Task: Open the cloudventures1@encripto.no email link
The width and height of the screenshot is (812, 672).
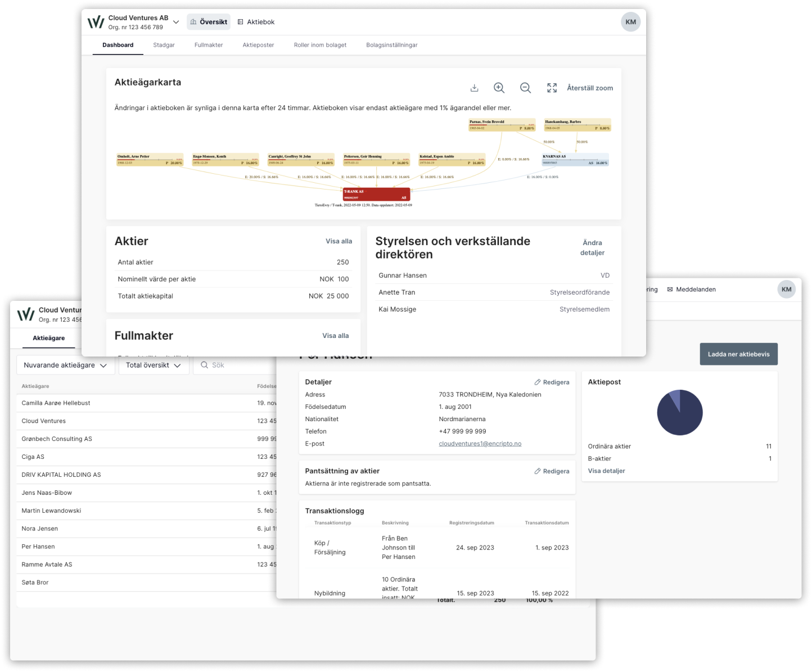Action: click(x=480, y=444)
